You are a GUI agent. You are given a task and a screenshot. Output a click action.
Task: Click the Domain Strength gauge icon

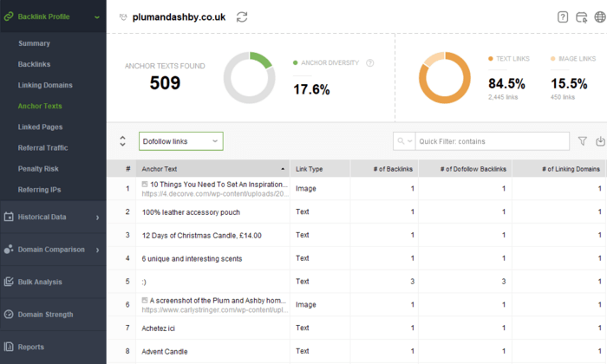coord(9,314)
